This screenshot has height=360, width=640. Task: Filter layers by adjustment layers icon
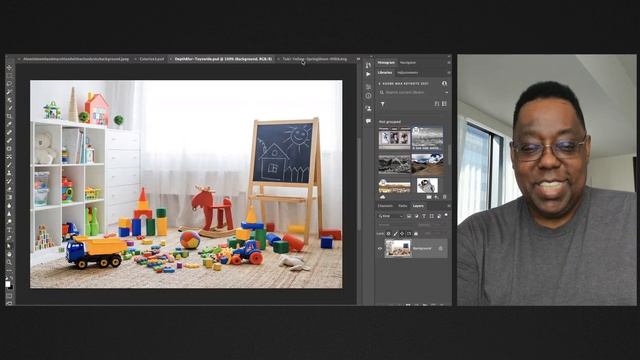(417, 216)
